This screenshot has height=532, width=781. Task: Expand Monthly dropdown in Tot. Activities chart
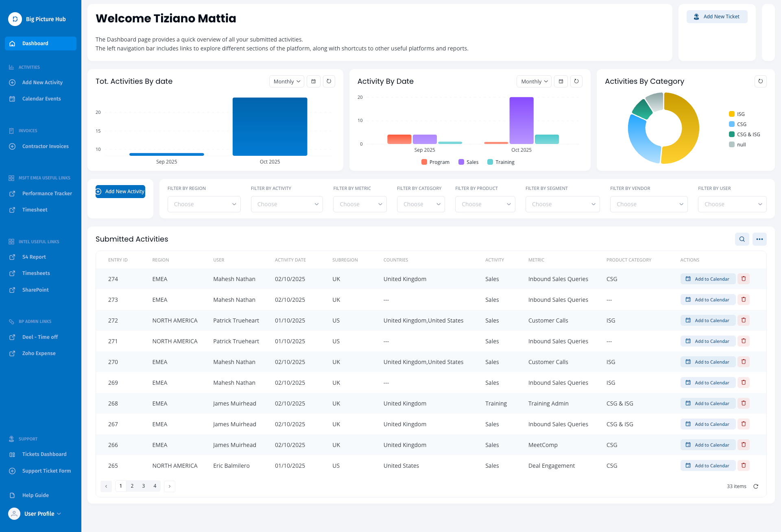(287, 81)
